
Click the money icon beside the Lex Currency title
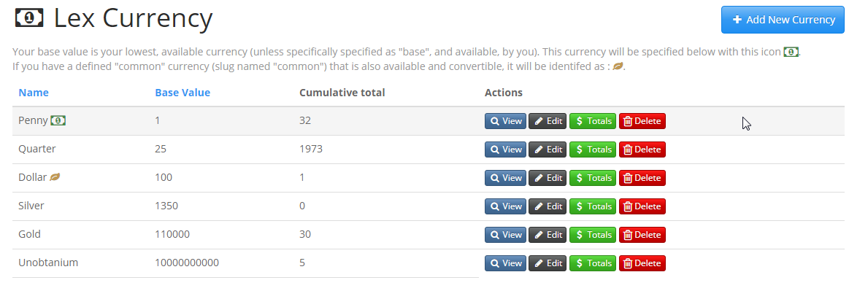29,19
